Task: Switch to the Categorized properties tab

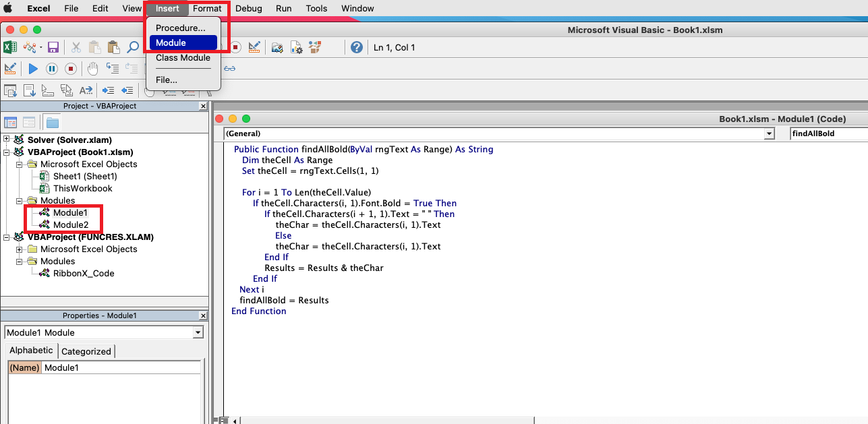Action: [86, 351]
